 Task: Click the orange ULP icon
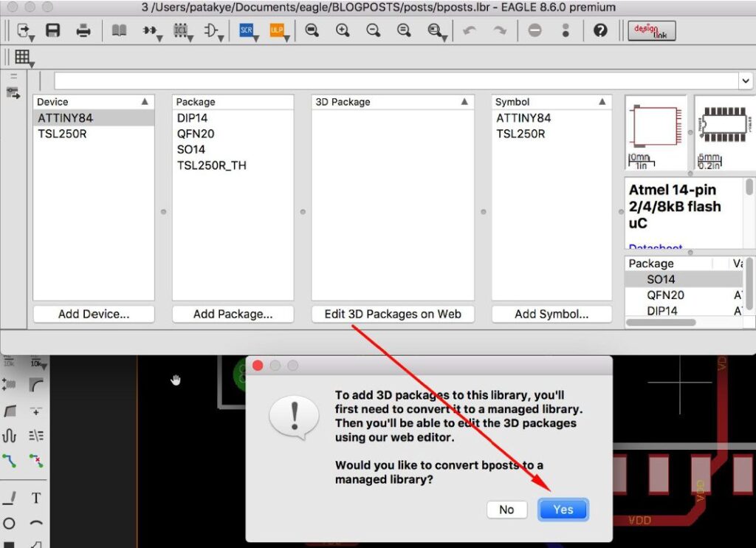click(x=277, y=31)
